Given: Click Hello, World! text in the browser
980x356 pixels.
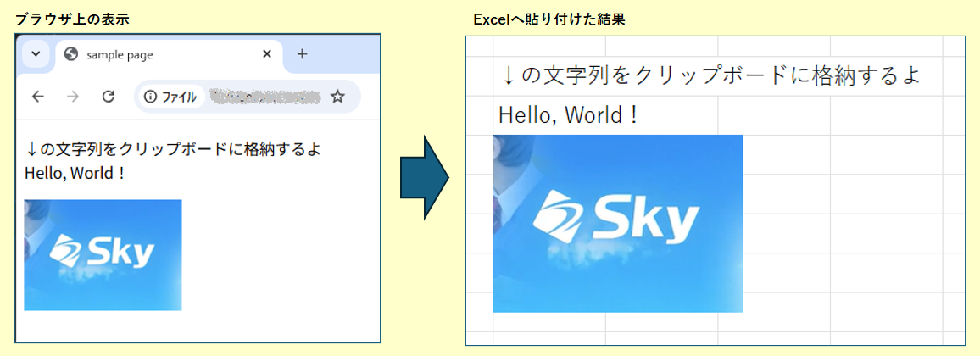Looking at the screenshot, I should (x=75, y=172).
